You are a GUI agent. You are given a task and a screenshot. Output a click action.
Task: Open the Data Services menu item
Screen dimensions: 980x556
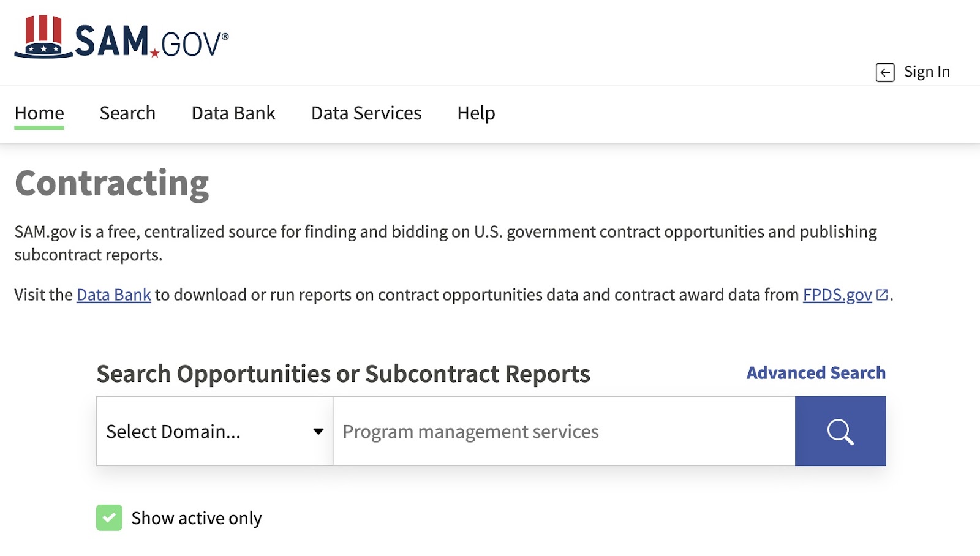click(x=366, y=113)
